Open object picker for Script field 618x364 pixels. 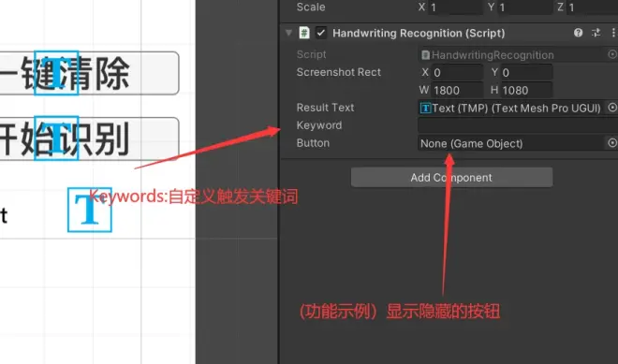coord(612,54)
